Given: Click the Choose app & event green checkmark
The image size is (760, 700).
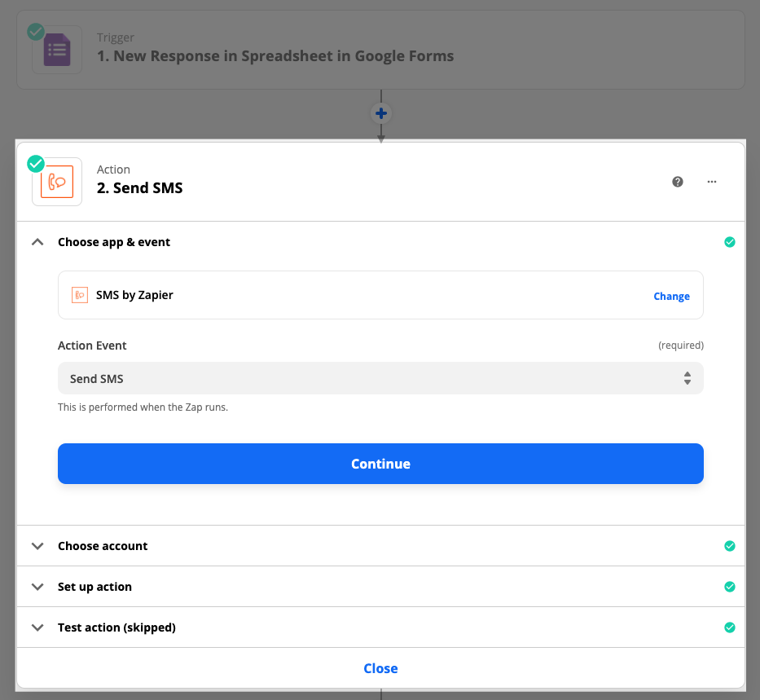Looking at the screenshot, I should (730, 242).
